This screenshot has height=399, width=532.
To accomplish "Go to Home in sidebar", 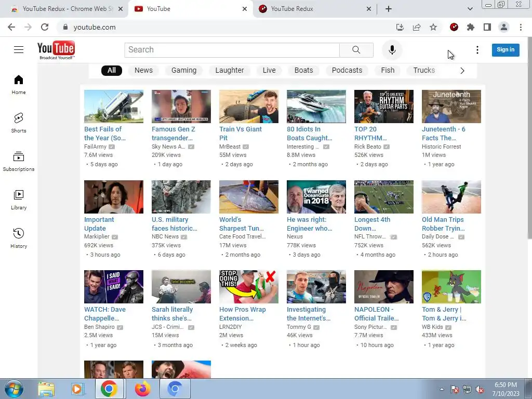I will tap(19, 85).
